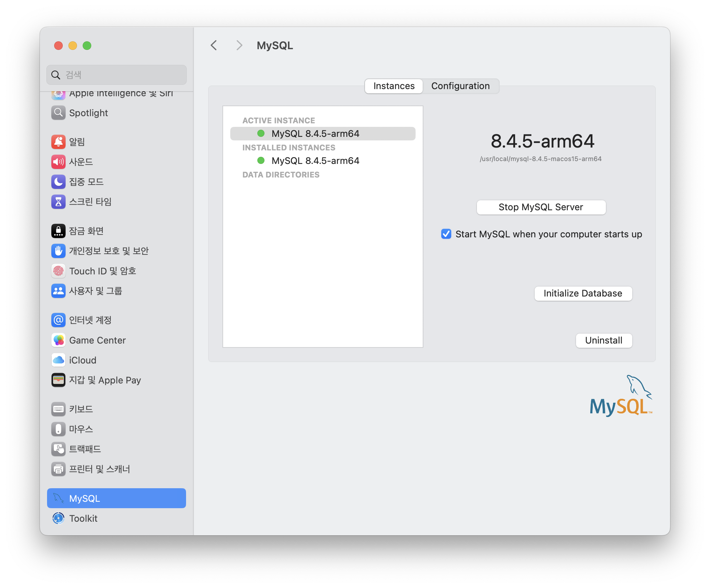This screenshot has height=588, width=710.
Task: Switch to the Configuration tab
Action: [460, 86]
